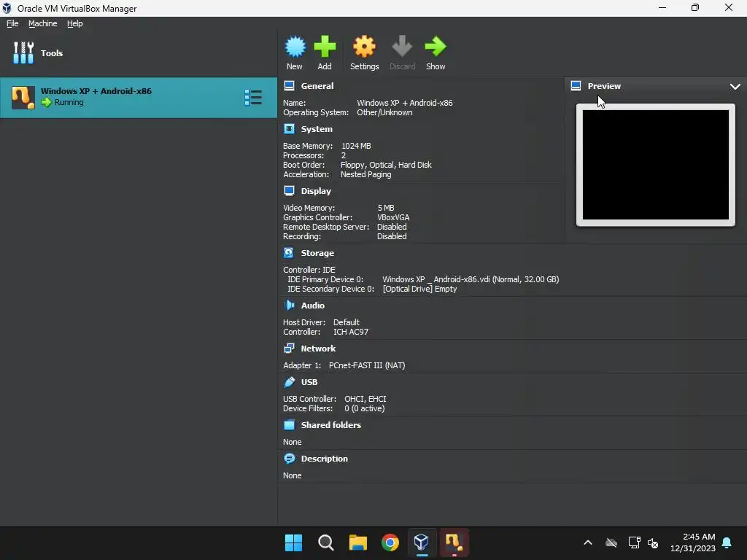
Task: Open the Description heading link
Action: (x=324, y=459)
